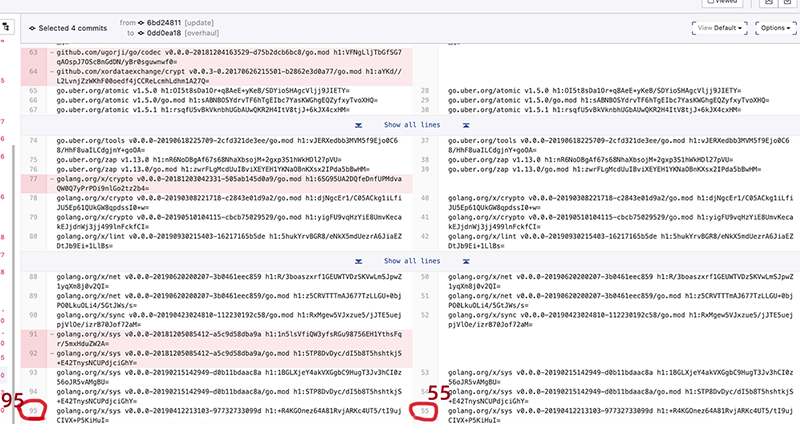800x424 pixels.
Task: Select old line number 91
Action: click(x=34, y=334)
